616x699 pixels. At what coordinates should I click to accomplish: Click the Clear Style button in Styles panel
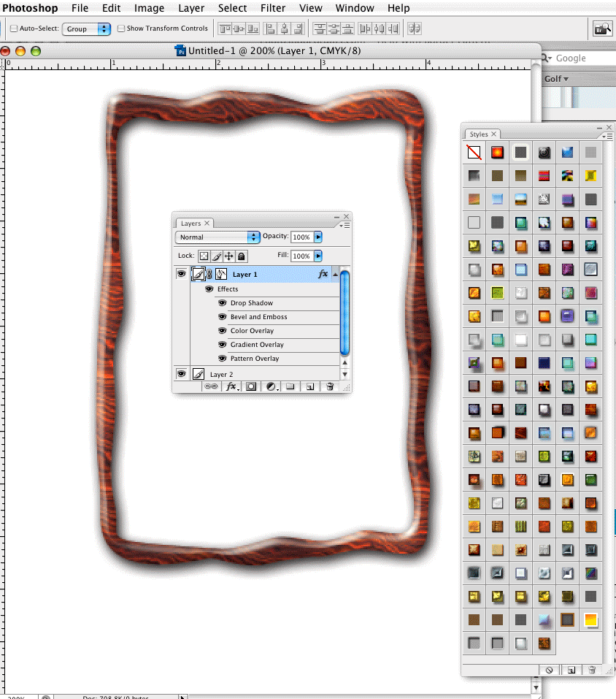click(549, 669)
